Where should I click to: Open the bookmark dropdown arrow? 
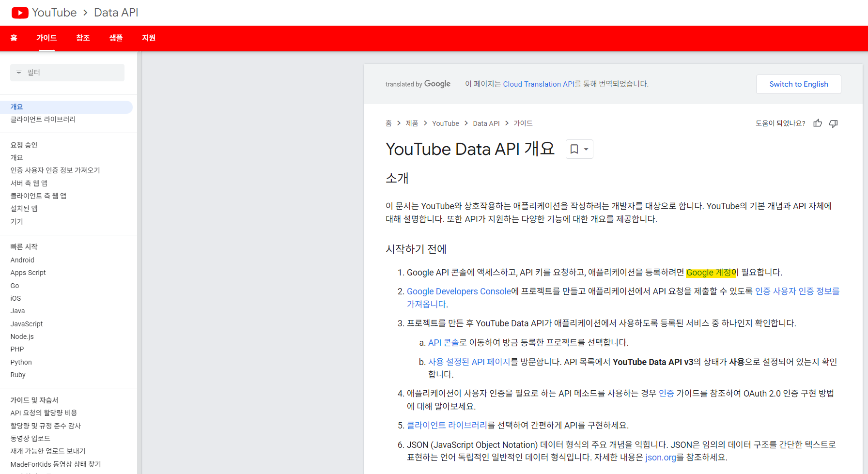click(586, 149)
